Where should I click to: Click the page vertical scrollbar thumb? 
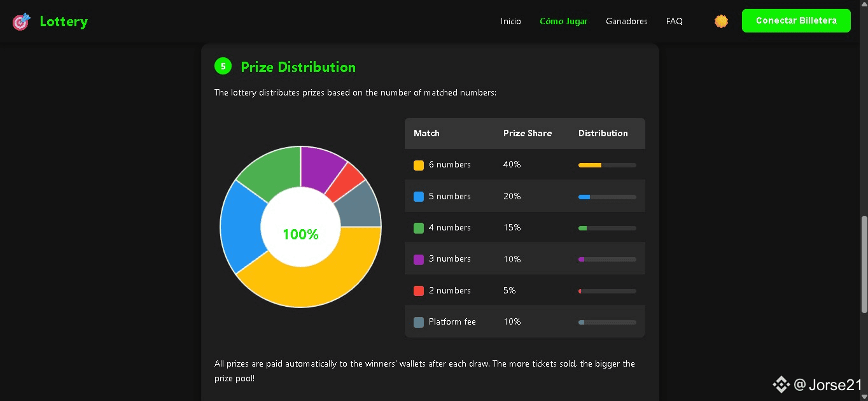pyautogui.click(x=864, y=264)
